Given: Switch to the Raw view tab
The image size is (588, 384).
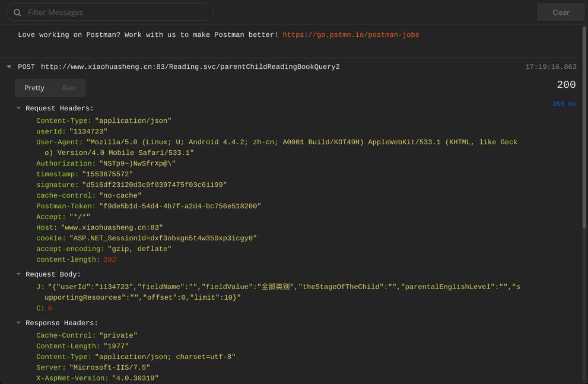Looking at the screenshot, I should coord(69,88).
